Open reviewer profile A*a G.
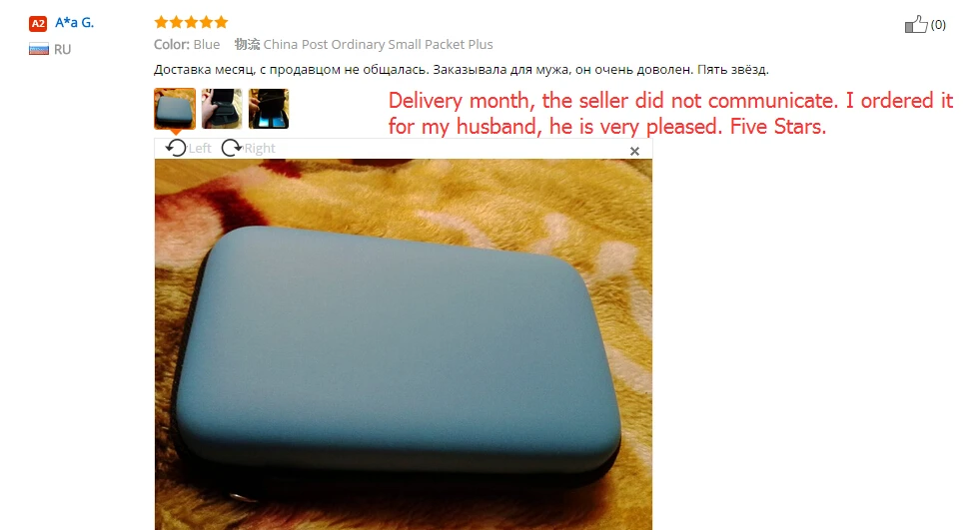 pos(74,23)
